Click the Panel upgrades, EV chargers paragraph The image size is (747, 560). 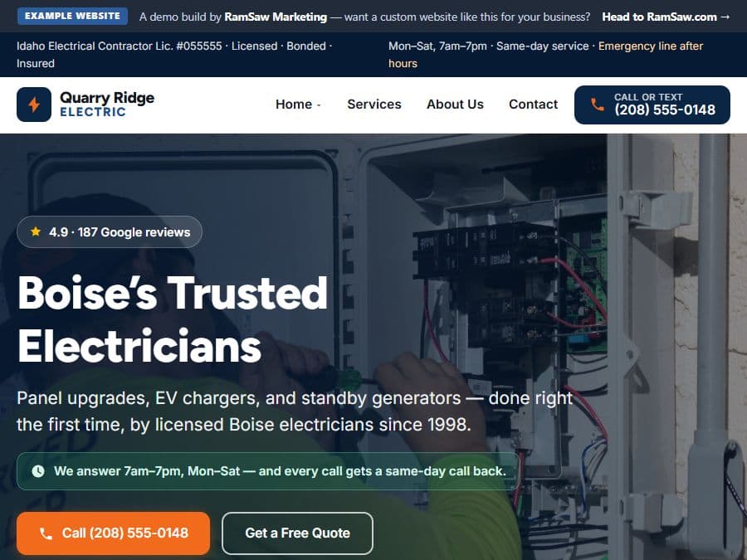click(x=295, y=411)
